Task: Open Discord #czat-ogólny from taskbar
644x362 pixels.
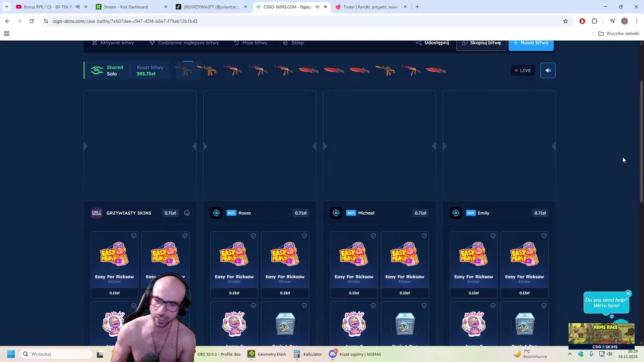Action: [x=355, y=354]
